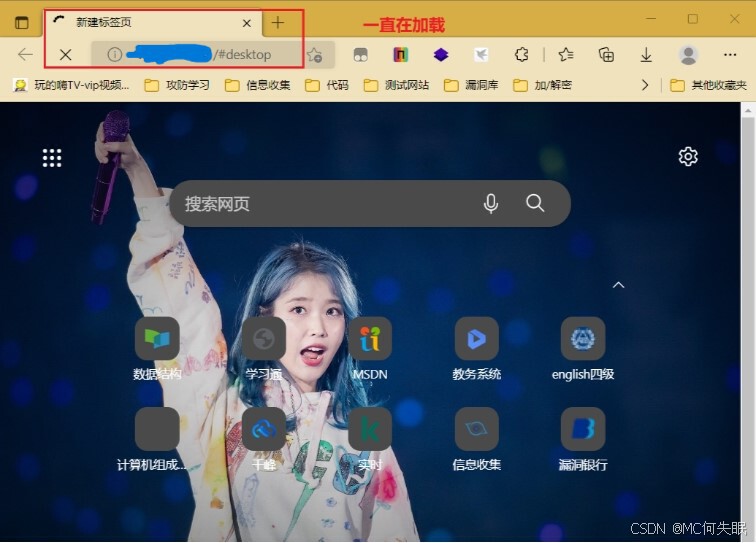Open the 千峰 quick link
The width and height of the screenshot is (756, 543).
tap(264, 439)
